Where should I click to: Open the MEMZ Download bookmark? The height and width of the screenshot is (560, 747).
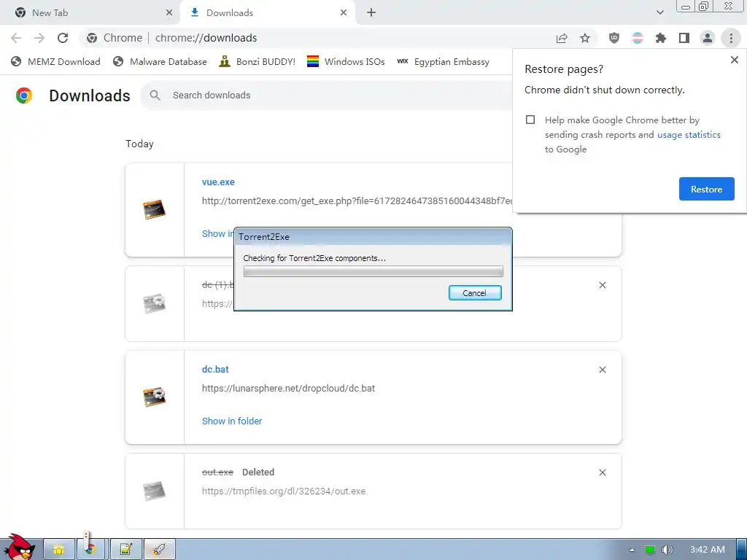point(55,61)
